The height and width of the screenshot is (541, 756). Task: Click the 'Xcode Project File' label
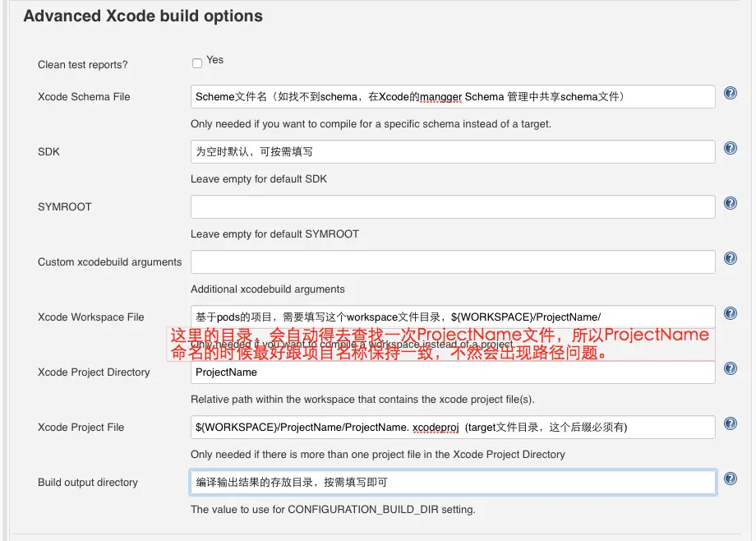tap(81, 427)
